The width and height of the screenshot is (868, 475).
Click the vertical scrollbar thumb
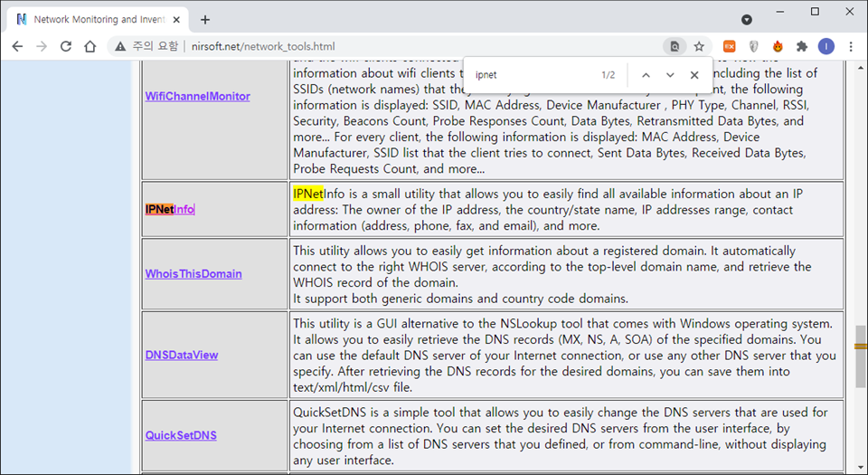860,356
